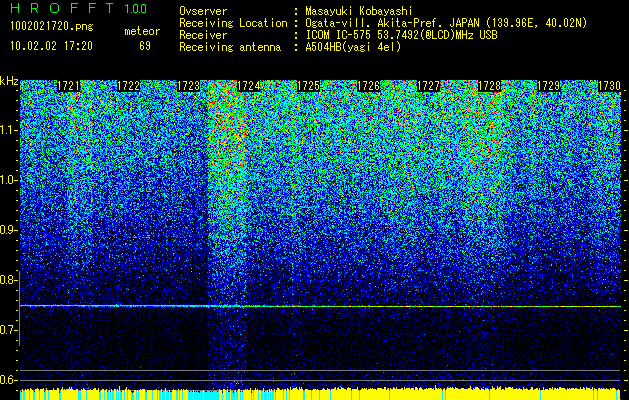This screenshot has width=629, height=400.
Task: Click the observer name Masayuki Kobayashi
Action: 359,11
